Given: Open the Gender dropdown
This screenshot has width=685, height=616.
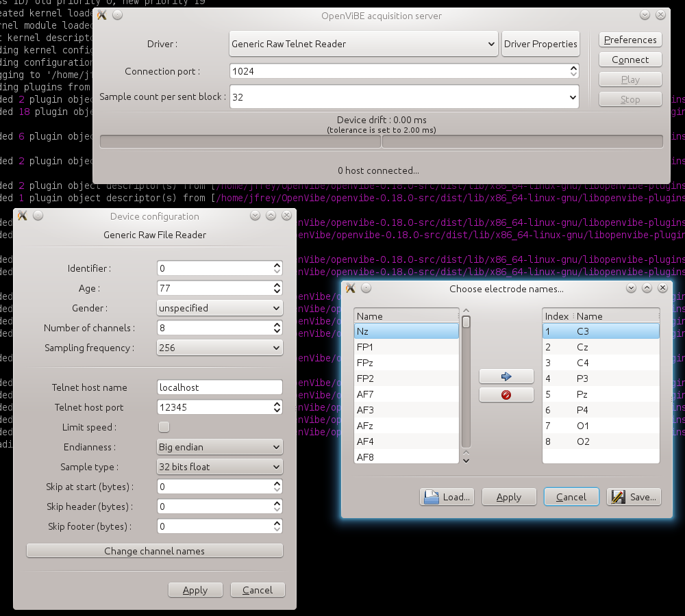Looking at the screenshot, I should 219,308.
